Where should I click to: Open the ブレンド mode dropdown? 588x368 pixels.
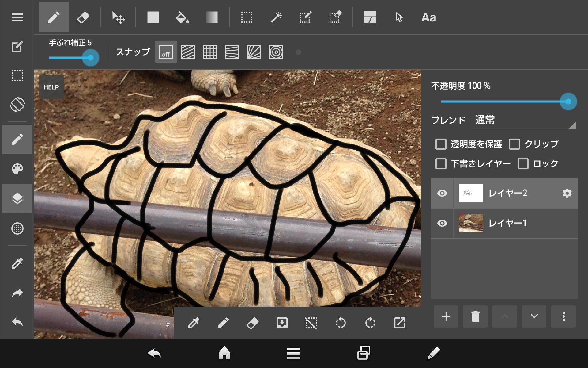point(523,121)
